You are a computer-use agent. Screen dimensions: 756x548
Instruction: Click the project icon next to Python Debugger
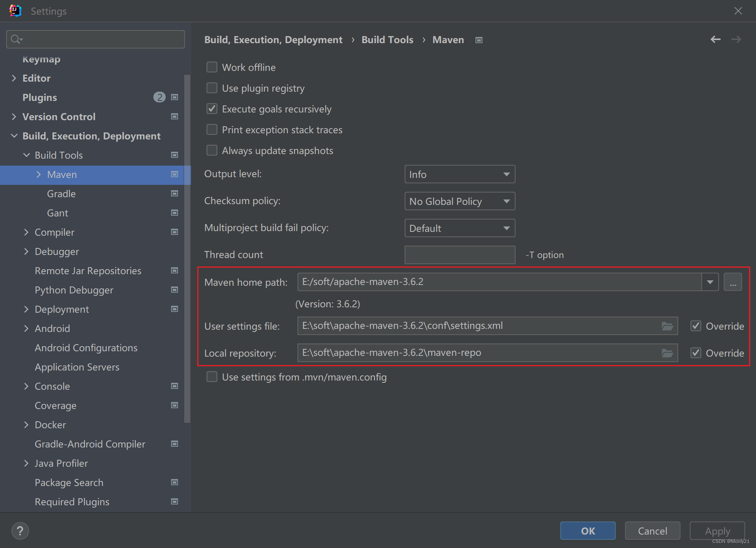pos(175,290)
